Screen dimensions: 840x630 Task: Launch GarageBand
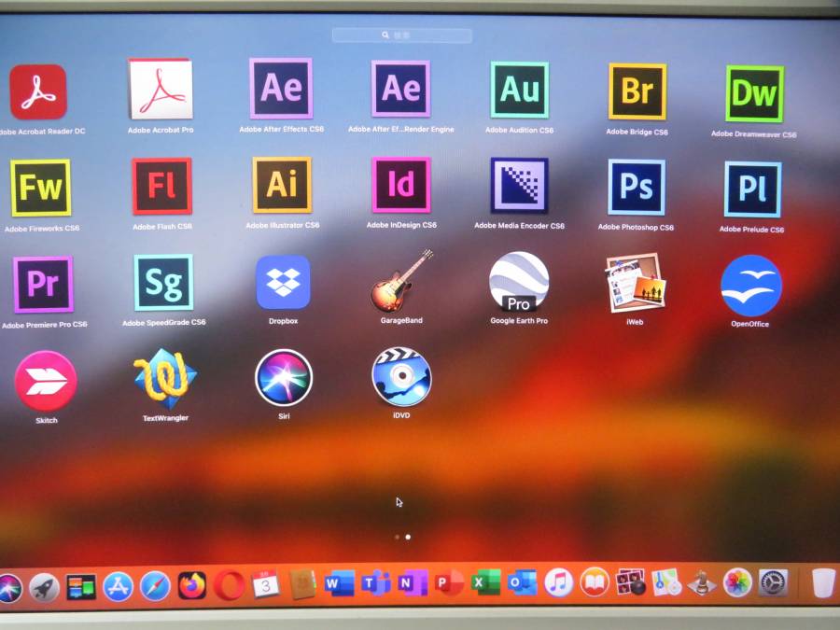(x=401, y=281)
